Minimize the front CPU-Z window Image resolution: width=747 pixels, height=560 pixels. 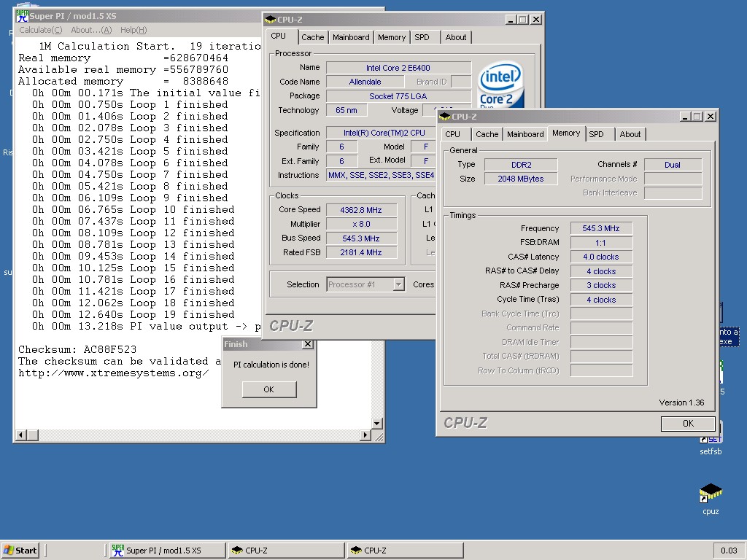685,116
